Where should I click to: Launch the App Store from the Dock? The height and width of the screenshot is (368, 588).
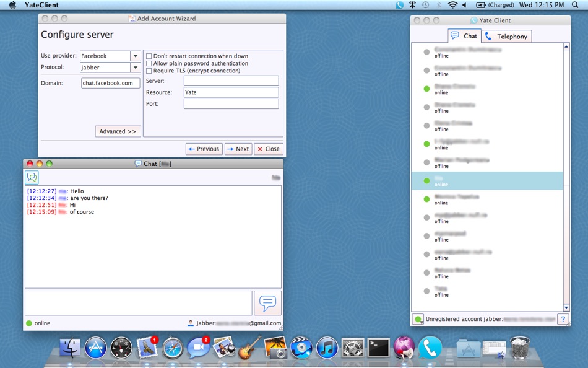95,348
